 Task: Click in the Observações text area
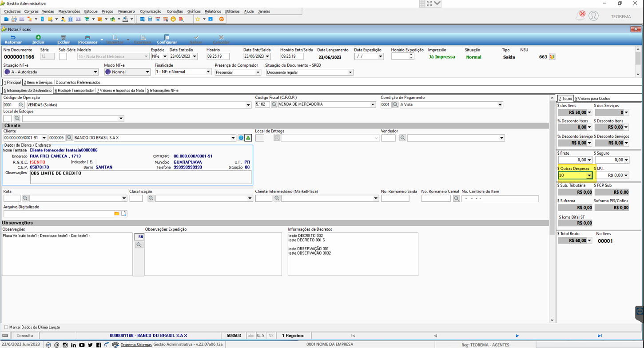[x=67, y=254]
